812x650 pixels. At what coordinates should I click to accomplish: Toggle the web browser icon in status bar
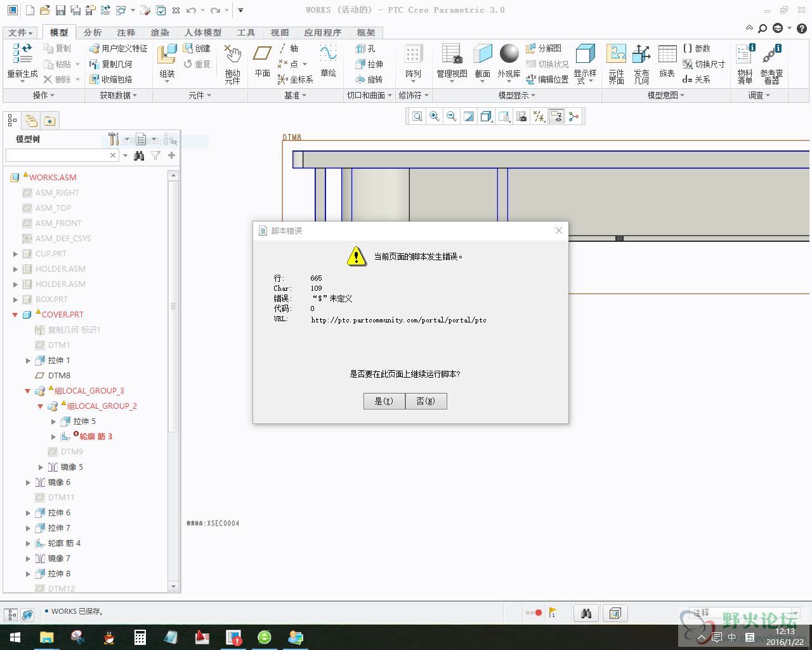point(27,614)
